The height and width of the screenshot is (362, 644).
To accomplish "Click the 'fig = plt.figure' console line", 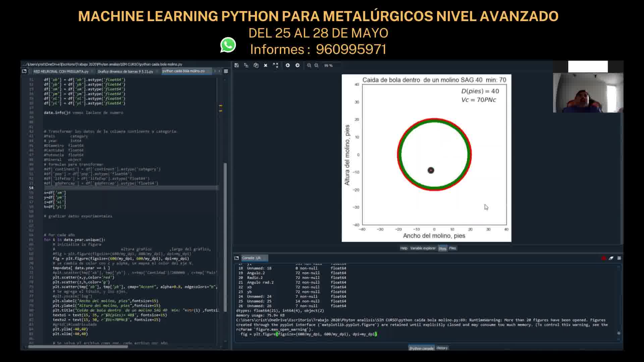I will pos(309,334).
